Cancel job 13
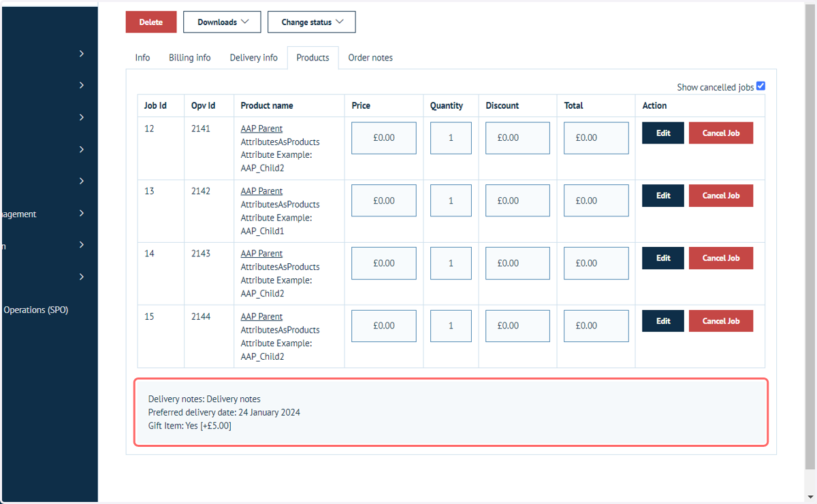Image resolution: width=817 pixels, height=504 pixels. pyautogui.click(x=721, y=196)
